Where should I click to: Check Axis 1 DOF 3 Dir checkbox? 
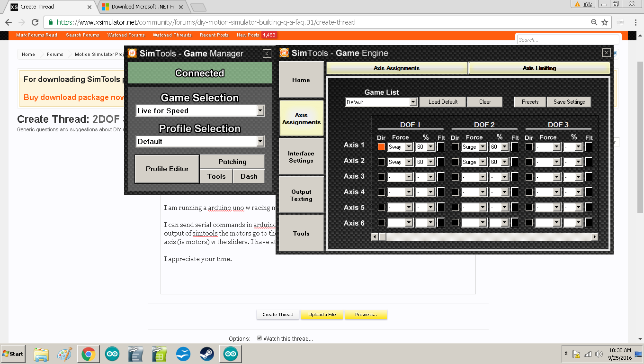[529, 147]
